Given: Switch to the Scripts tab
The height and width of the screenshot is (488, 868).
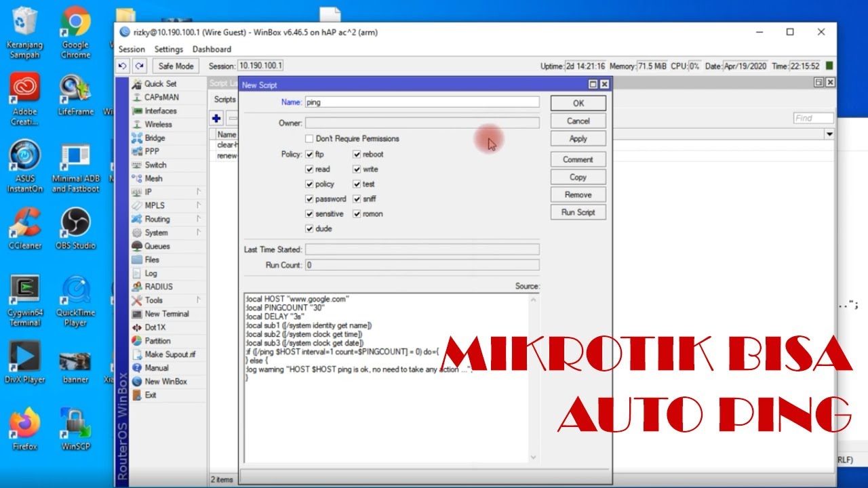Looking at the screenshot, I should (x=224, y=100).
